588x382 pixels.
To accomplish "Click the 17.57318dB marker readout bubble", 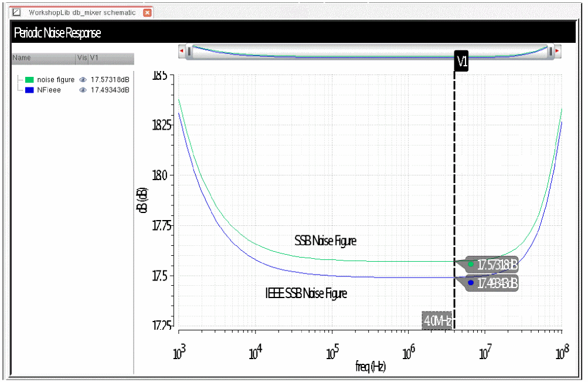I will [492, 265].
